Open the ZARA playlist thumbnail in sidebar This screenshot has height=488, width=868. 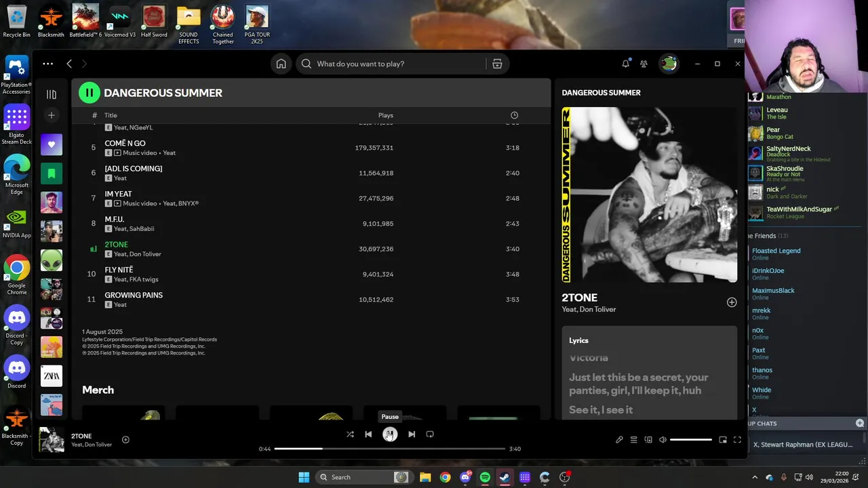point(51,376)
